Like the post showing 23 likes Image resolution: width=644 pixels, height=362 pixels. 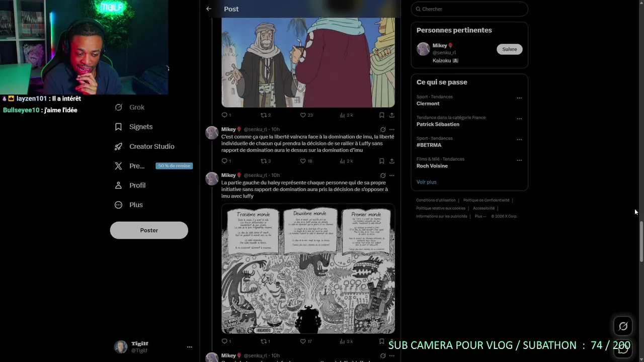pos(306,115)
